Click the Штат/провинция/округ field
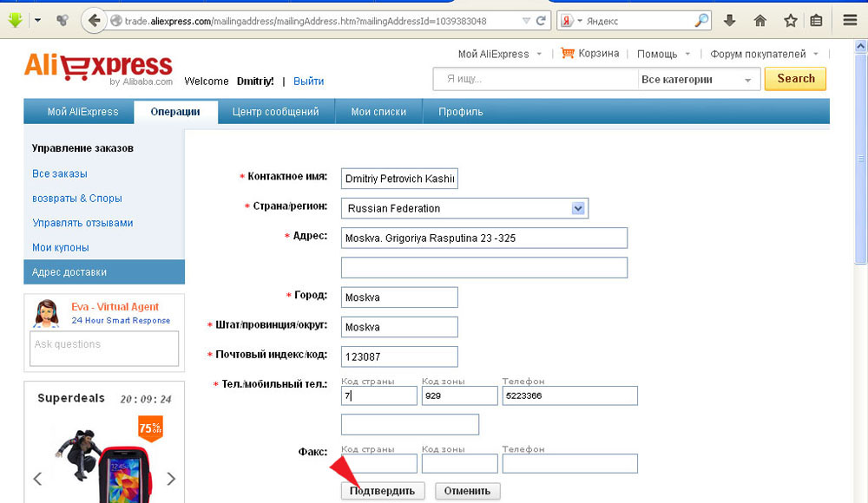This screenshot has width=868, height=503. point(399,326)
